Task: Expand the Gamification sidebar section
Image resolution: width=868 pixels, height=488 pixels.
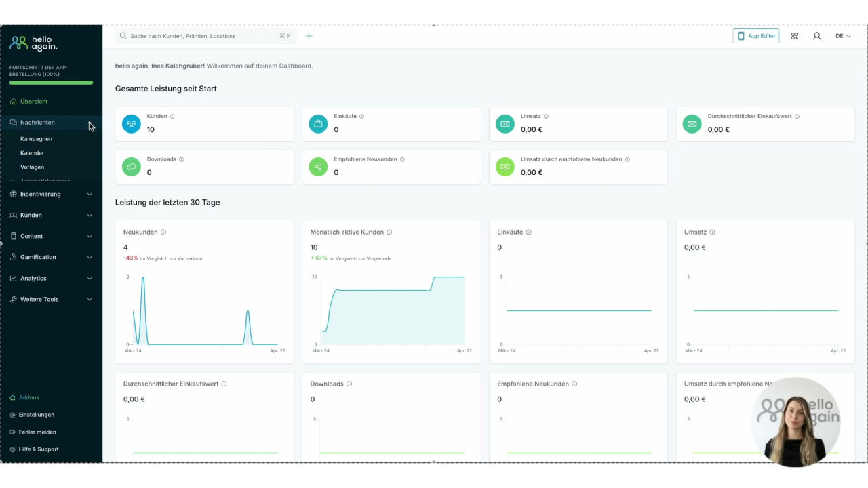Action: 52,258
